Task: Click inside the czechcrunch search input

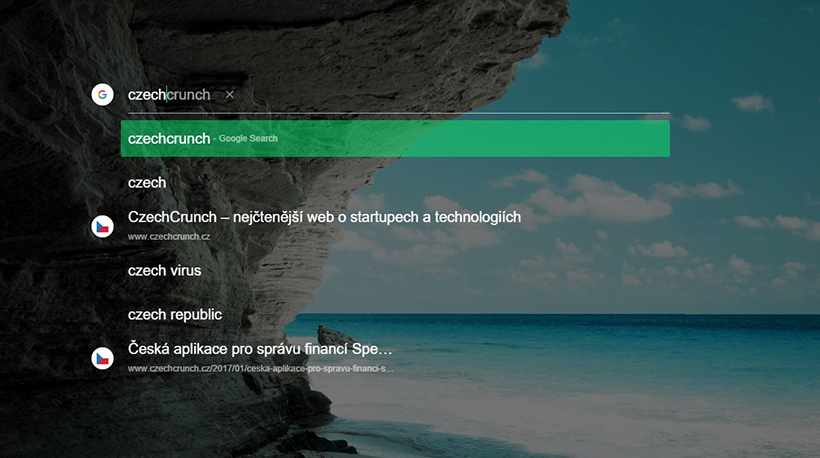Action: (400, 95)
